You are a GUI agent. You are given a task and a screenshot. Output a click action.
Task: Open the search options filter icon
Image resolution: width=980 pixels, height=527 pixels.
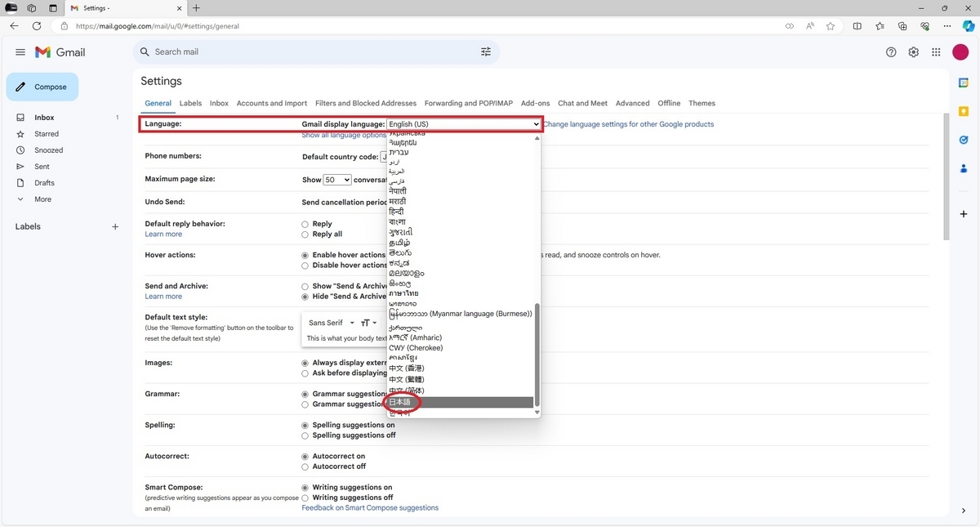click(486, 52)
